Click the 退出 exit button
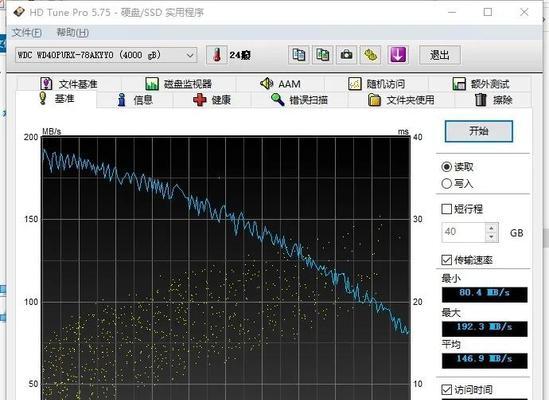 [440, 55]
